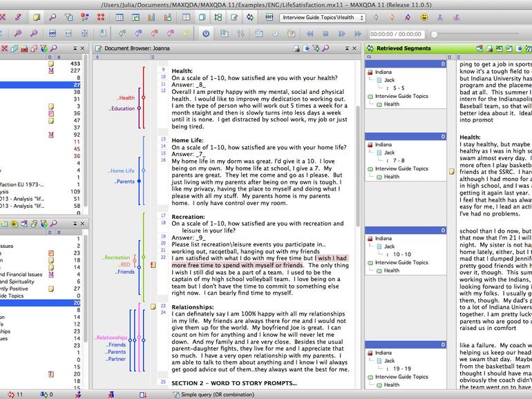This screenshot has width=532, height=399.
Task: Select the Relationships code label in coding margin
Action: 111,338
